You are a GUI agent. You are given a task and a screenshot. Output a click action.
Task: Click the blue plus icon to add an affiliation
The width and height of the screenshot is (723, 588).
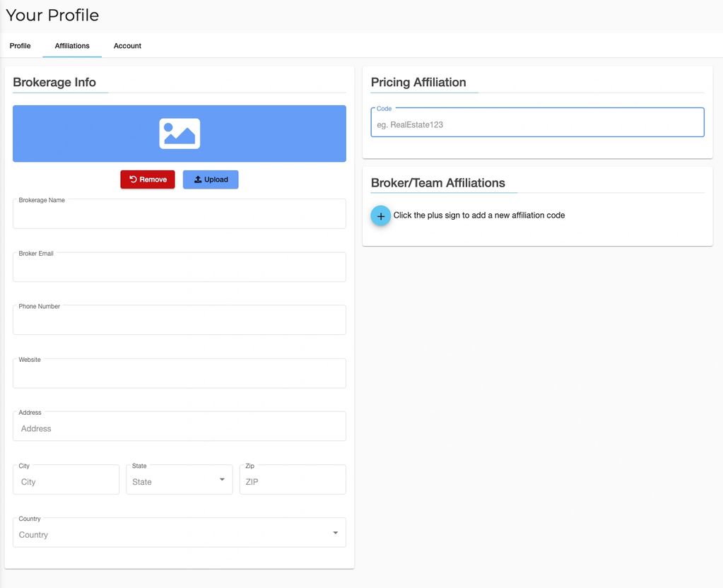pos(380,216)
